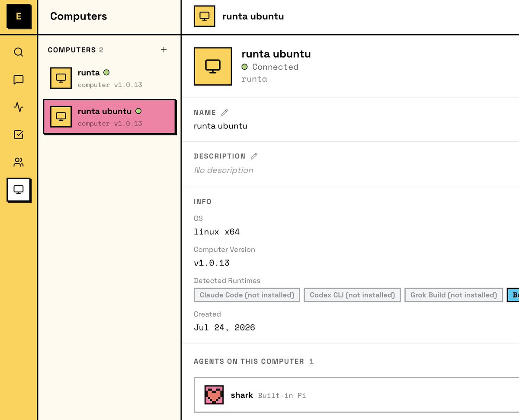Click the green dot beside Connected

[245, 67]
